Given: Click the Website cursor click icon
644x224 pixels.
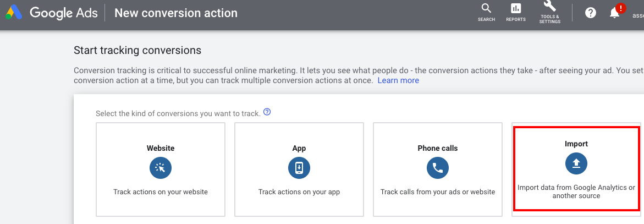Looking at the screenshot, I should coord(161,168).
